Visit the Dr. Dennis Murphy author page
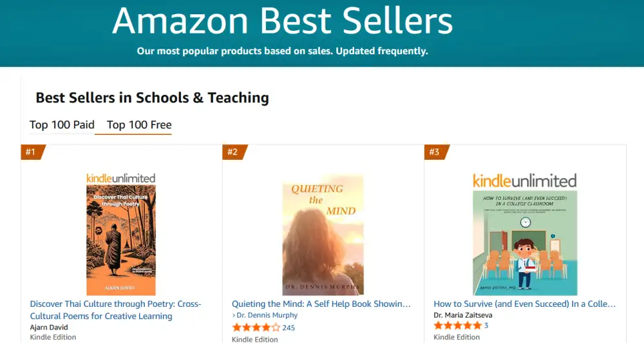Viewport: 644px width, 343px height. coord(267,315)
